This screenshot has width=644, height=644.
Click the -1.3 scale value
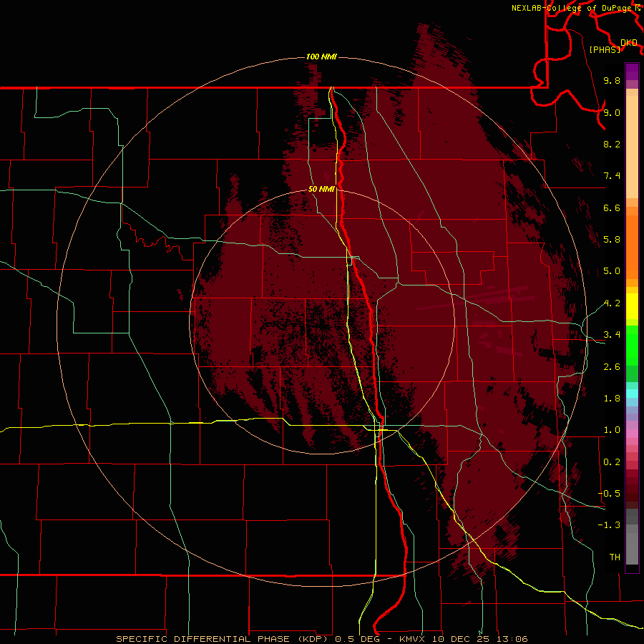click(609, 525)
